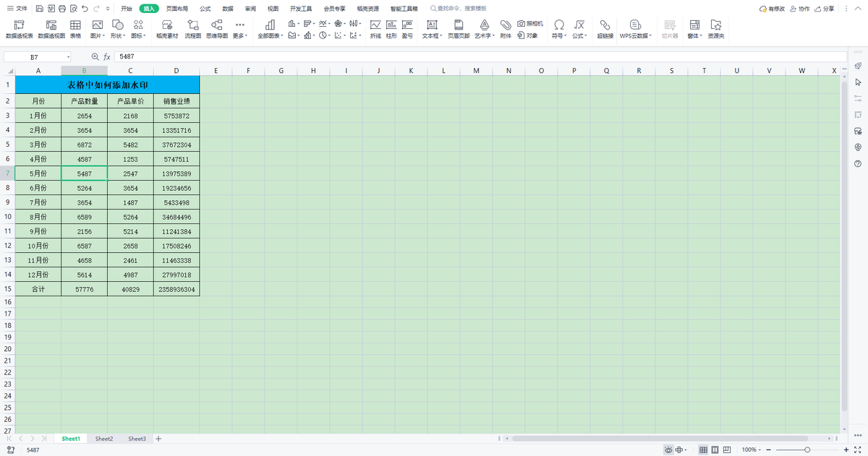This screenshot has width=868, height=456.
Task: Click the merged title cell 表格中如何添加水印
Action: pyautogui.click(x=107, y=85)
